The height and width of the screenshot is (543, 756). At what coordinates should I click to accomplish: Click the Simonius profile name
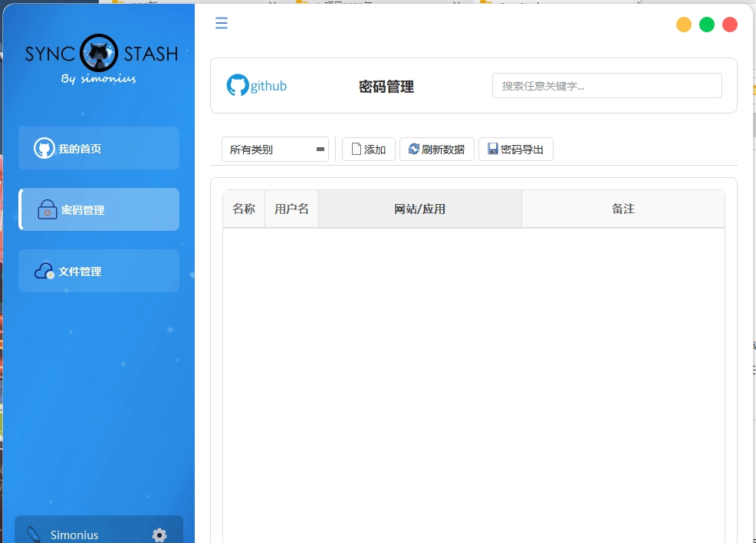tap(74, 535)
